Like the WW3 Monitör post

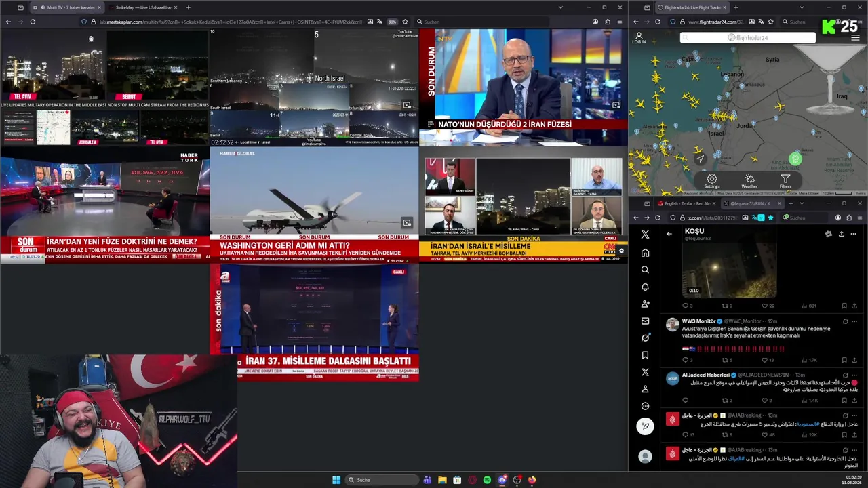(764, 360)
